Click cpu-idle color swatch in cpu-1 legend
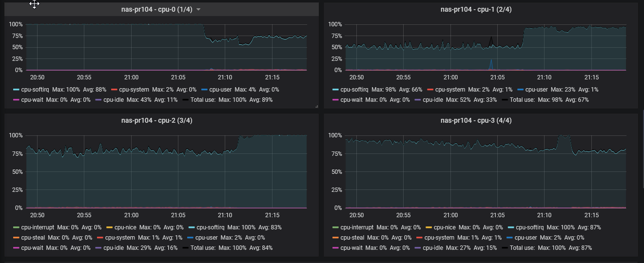 (418, 100)
